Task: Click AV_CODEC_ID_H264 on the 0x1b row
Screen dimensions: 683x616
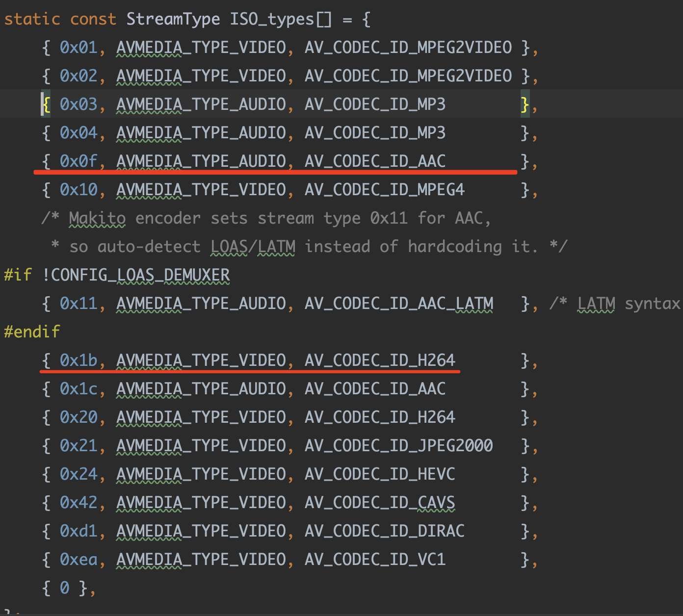Action: coord(380,360)
